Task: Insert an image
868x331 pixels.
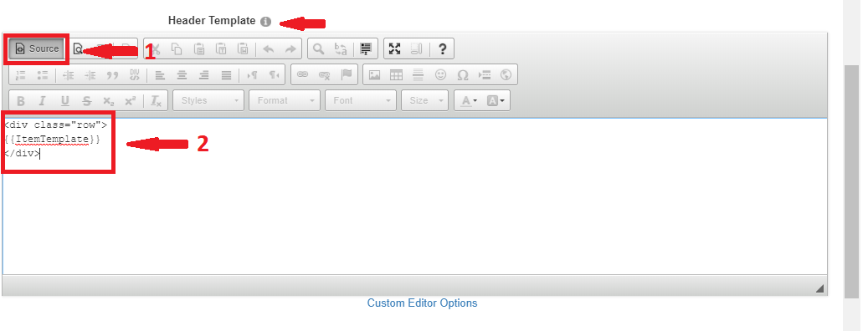Action: [375, 75]
